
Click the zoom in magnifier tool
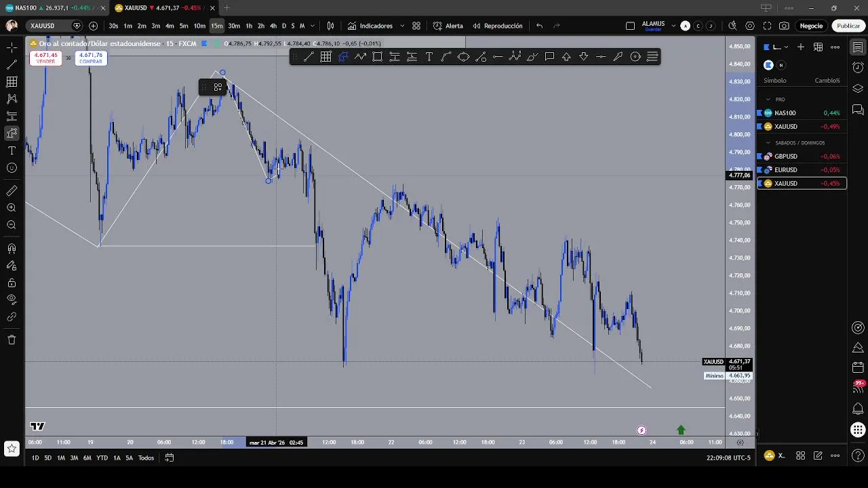[12, 208]
